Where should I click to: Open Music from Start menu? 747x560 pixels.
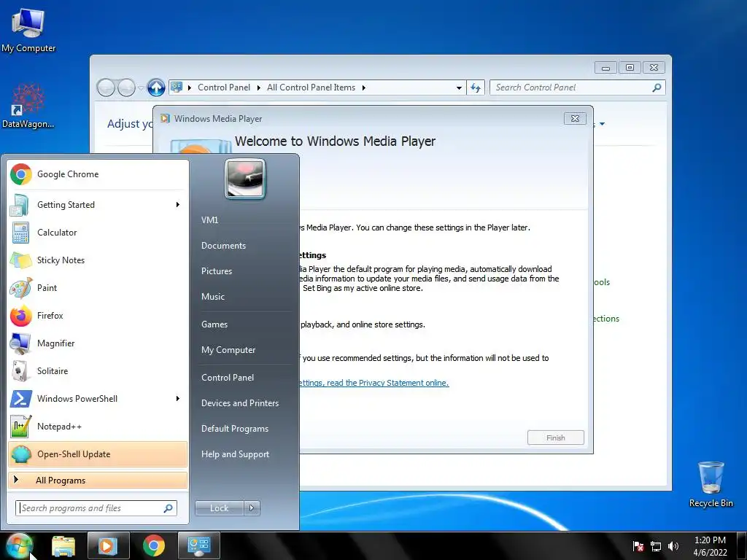(x=213, y=297)
